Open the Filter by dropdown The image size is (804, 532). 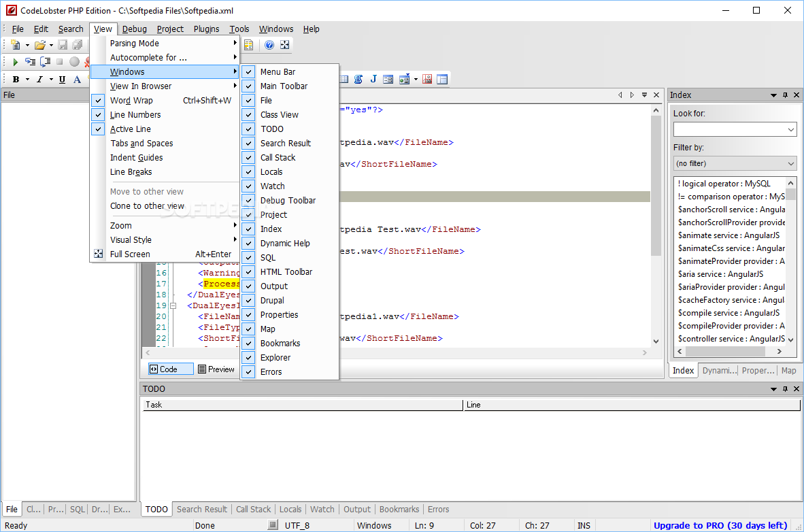click(x=790, y=164)
